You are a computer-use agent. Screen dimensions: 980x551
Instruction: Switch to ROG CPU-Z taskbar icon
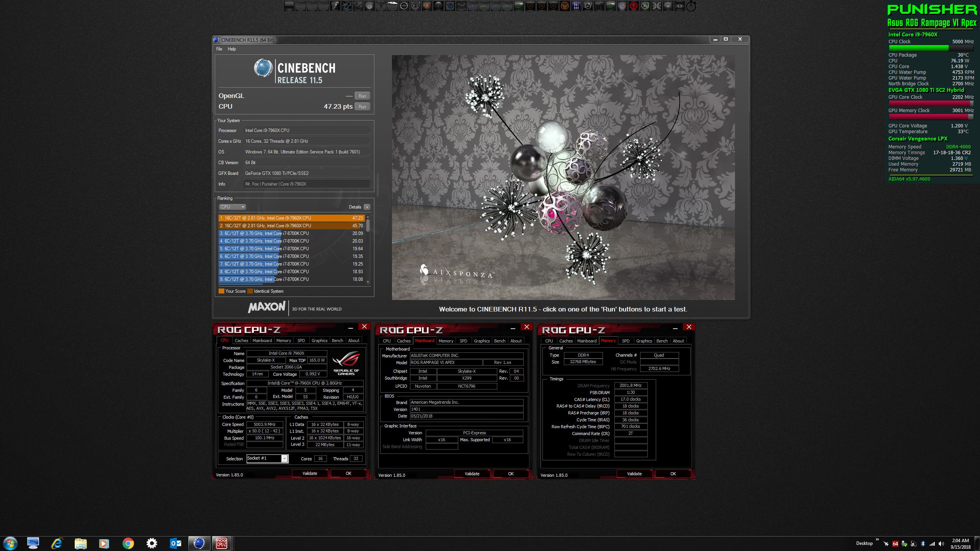[x=222, y=543]
